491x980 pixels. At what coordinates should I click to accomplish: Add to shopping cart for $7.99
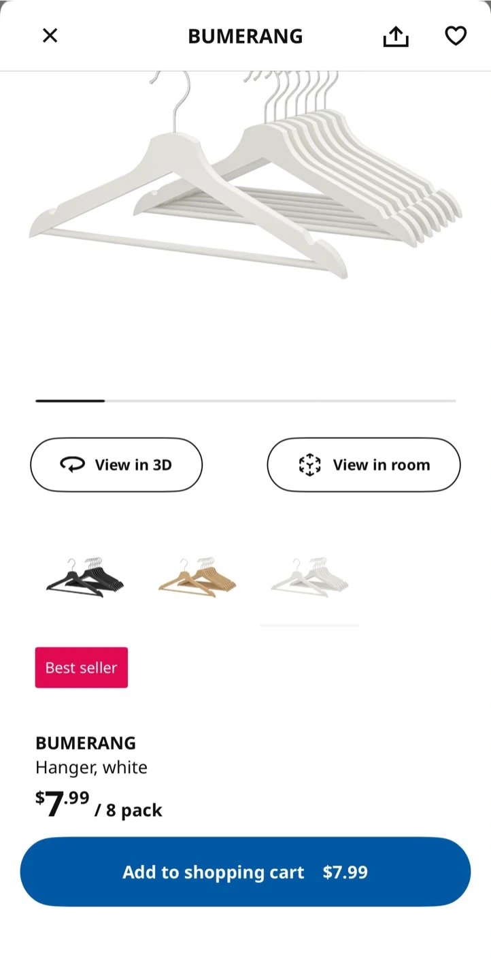click(x=245, y=872)
